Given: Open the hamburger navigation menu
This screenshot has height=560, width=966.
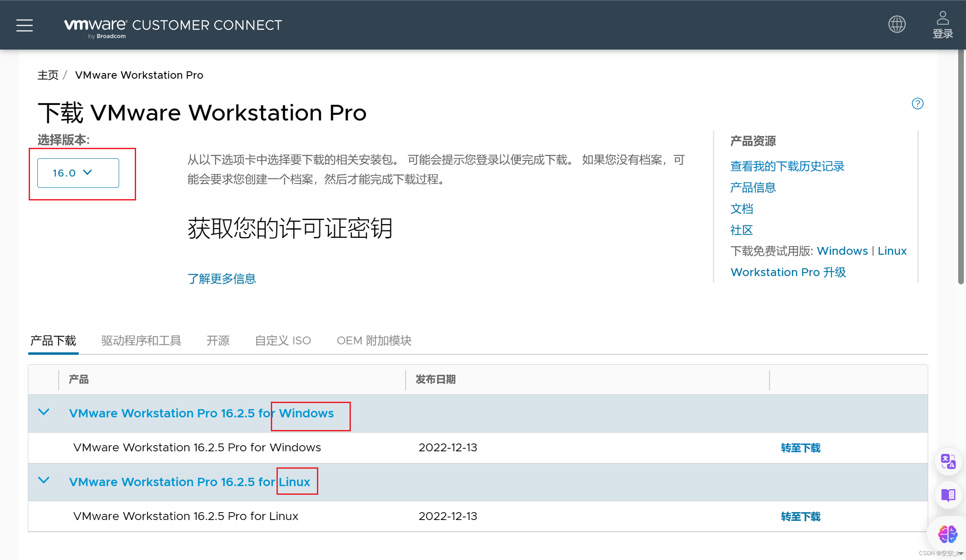Looking at the screenshot, I should pyautogui.click(x=25, y=25).
